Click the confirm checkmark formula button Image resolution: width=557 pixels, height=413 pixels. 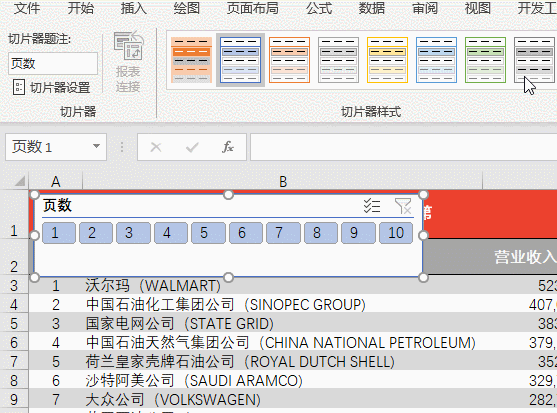coord(192,147)
